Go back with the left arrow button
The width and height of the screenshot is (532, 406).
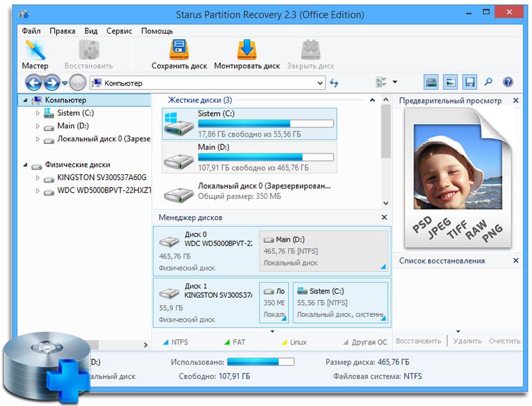pos(33,82)
